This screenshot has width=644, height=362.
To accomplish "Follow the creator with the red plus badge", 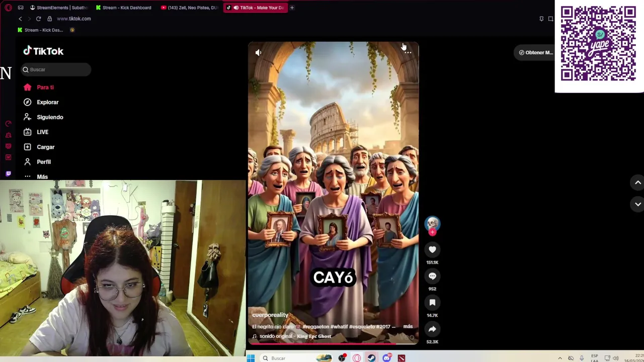I will tap(432, 232).
